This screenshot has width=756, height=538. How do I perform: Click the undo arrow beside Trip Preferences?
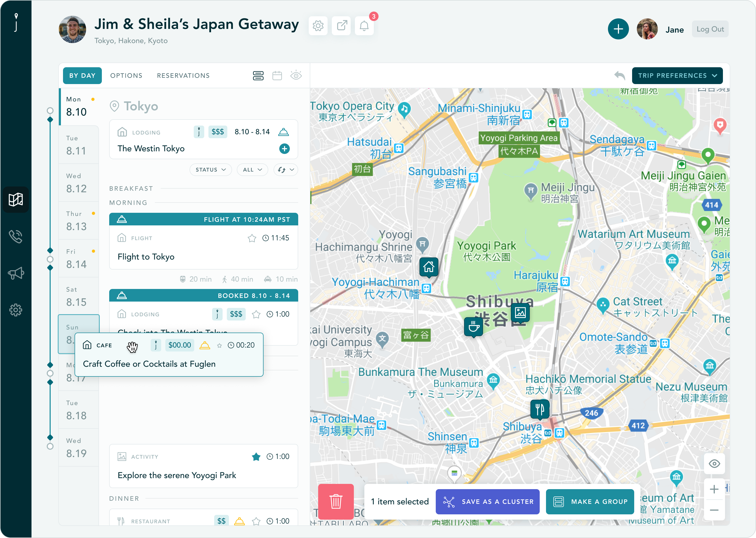pos(619,76)
